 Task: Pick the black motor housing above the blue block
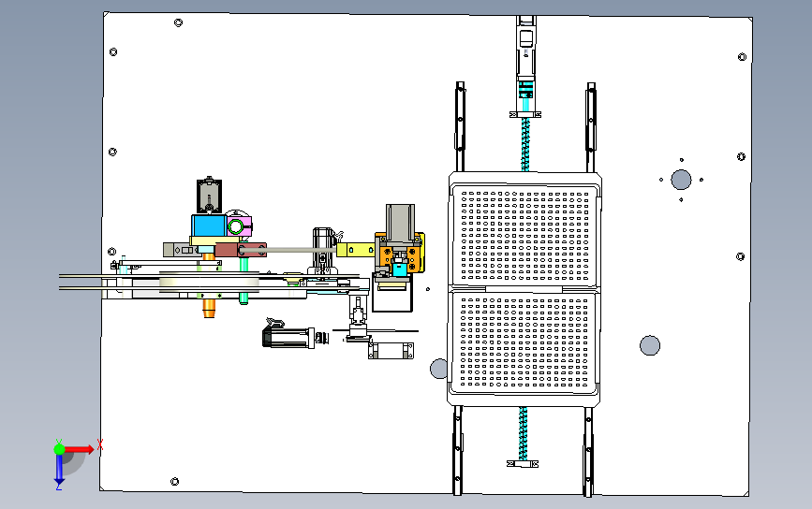pos(209,196)
